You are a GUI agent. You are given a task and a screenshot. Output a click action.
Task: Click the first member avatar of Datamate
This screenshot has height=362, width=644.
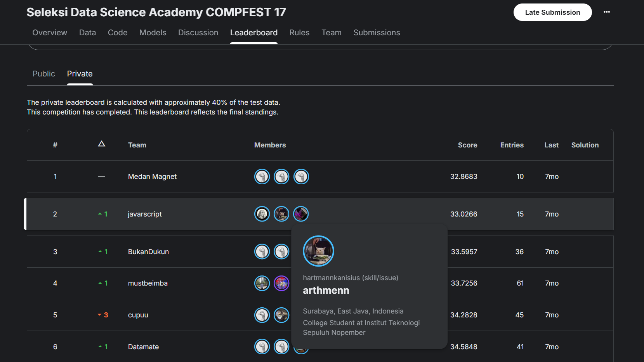point(262,346)
